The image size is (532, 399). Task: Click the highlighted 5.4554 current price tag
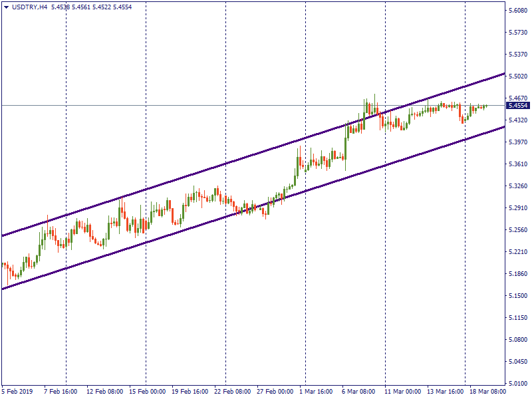[x=517, y=105]
